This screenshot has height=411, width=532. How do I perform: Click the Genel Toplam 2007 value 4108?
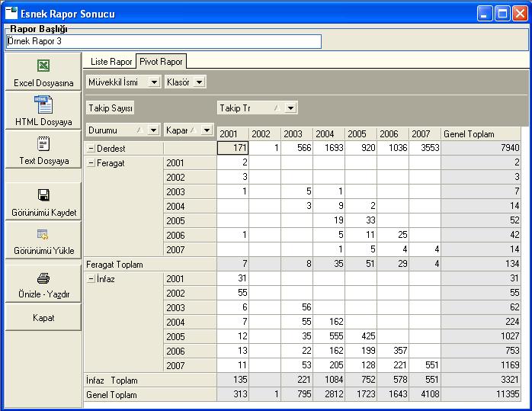pos(425,394)
